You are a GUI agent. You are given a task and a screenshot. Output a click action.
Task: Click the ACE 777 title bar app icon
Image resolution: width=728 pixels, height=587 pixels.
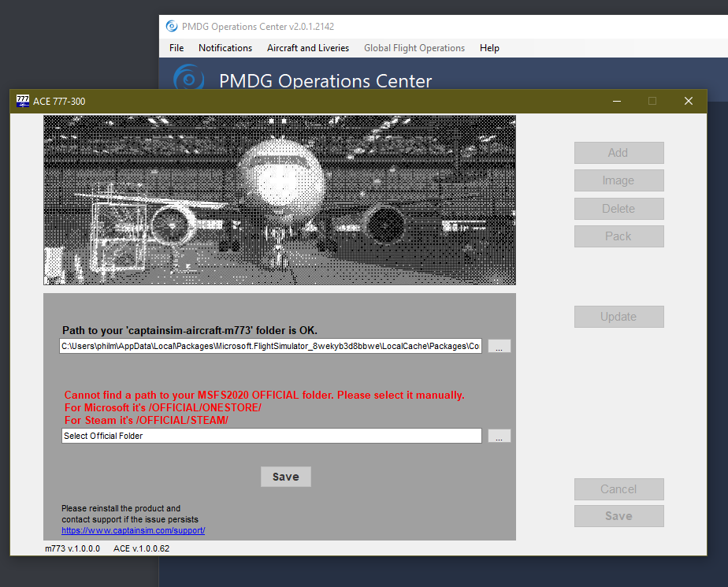point(23,101)
